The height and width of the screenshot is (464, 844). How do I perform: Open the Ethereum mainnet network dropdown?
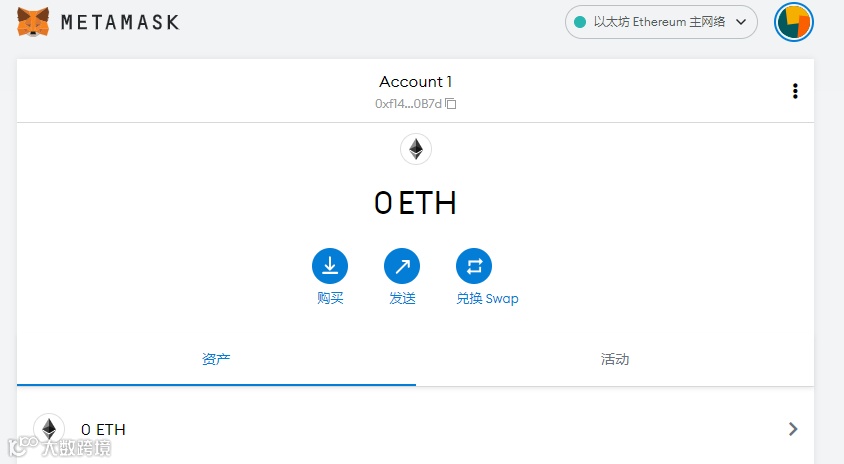[x=660, y=22]
